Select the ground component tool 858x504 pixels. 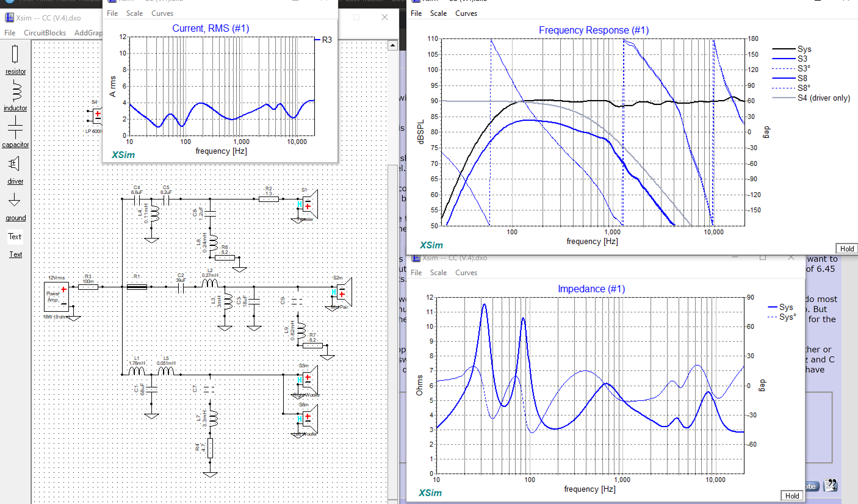pos(15,207)
